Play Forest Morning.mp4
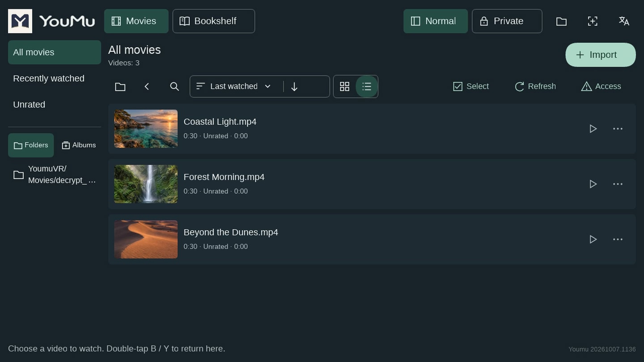 (x=593, y=184)
